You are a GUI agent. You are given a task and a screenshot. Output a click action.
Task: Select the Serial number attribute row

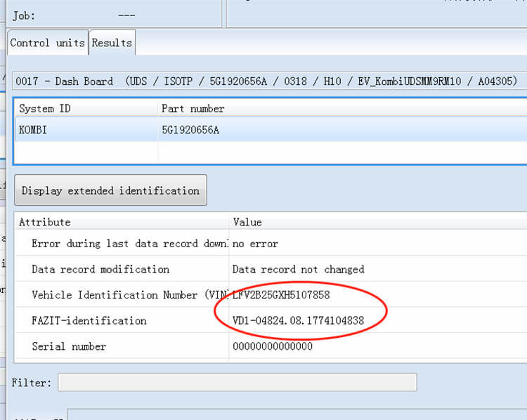tap(69, 346)
